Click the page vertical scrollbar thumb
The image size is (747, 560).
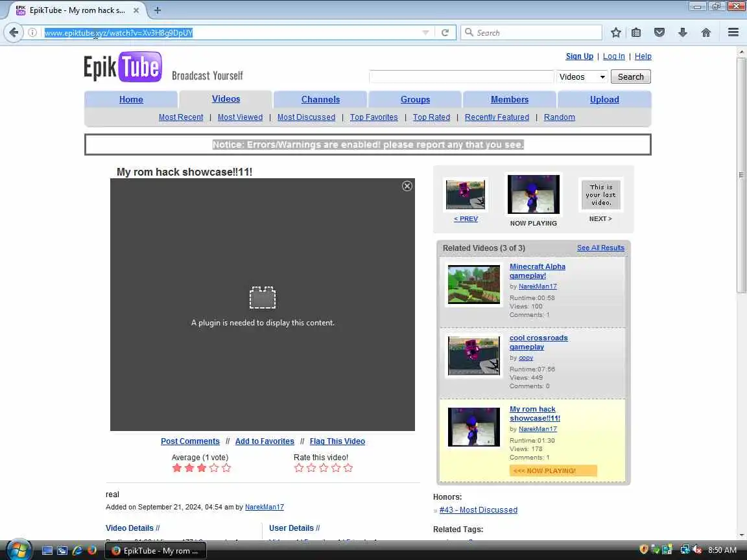(x=741, y=175)
